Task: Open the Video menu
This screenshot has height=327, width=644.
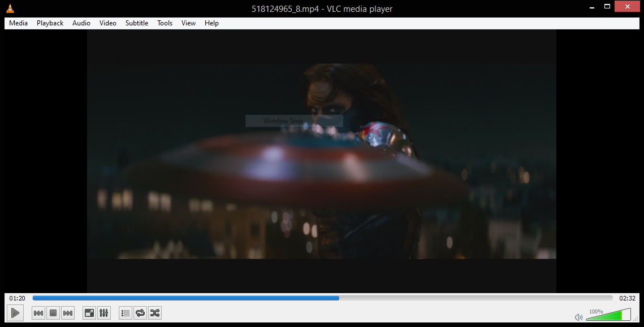Action: coord(107,23)
